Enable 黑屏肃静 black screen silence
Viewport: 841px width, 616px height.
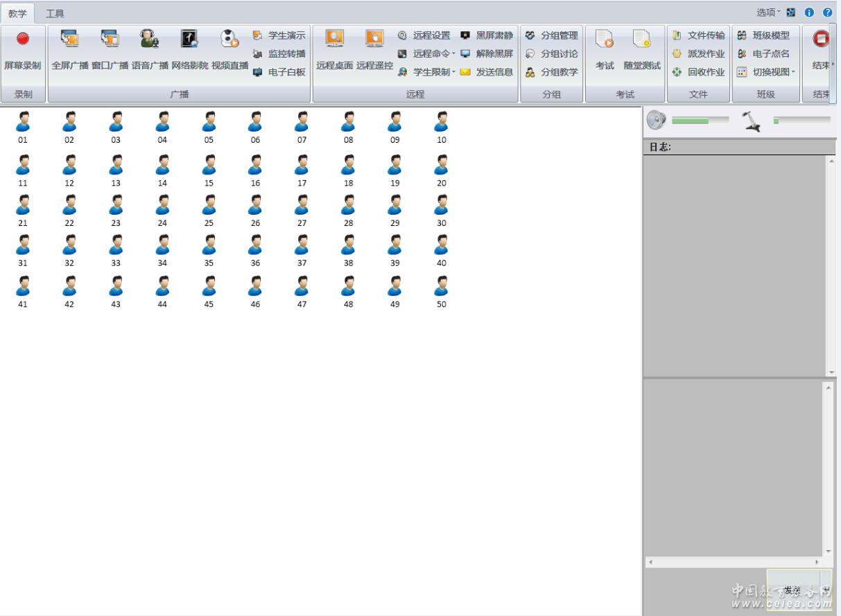coord(487,35)
